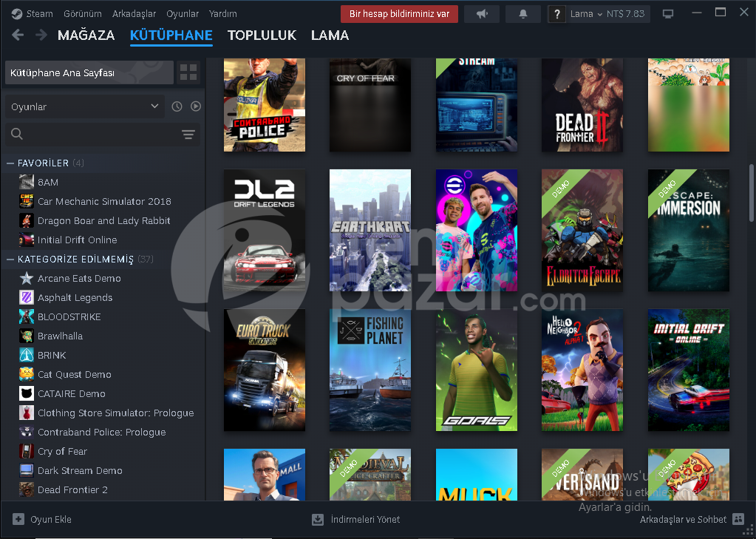Click İndirmeleri Yönet
Screen dimensions: 756x539
point(365,519)
